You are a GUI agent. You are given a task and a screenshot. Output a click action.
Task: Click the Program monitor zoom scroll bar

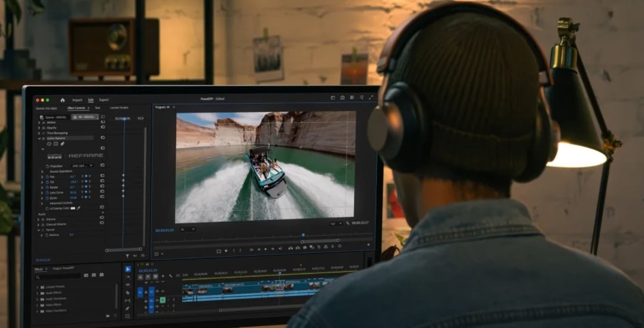pos(320,241)
